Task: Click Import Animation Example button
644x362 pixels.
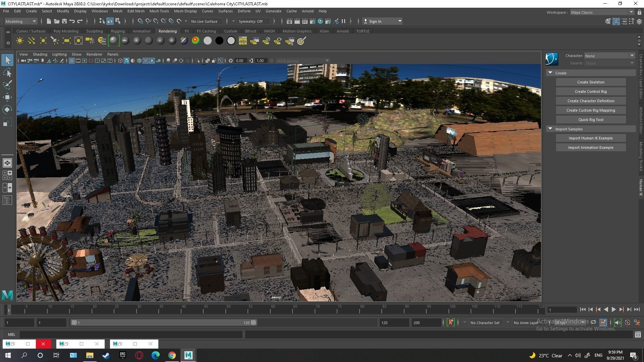Action: point(591,147)
